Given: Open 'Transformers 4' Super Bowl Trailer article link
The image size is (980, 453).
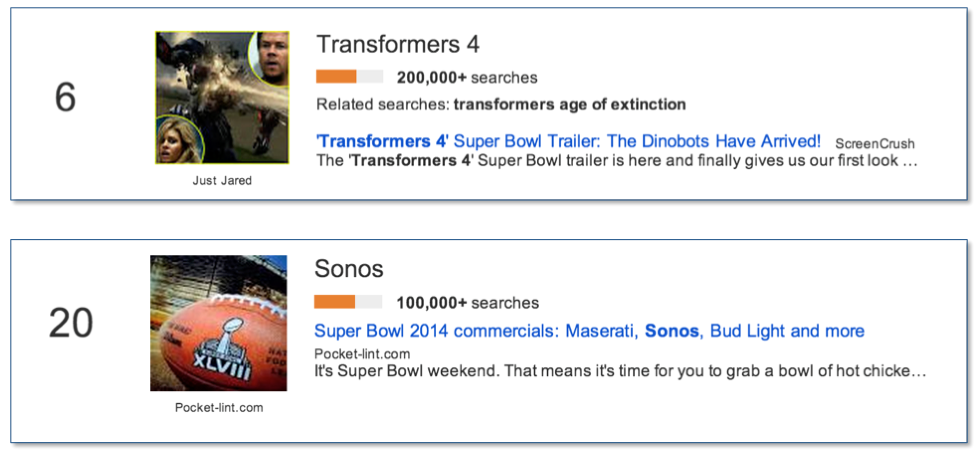Looking at the screenshot, I should pos(568,141).
